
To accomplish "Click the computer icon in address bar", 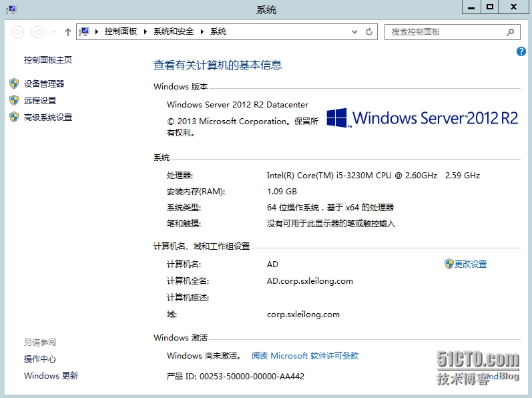I will pos(84,32).
